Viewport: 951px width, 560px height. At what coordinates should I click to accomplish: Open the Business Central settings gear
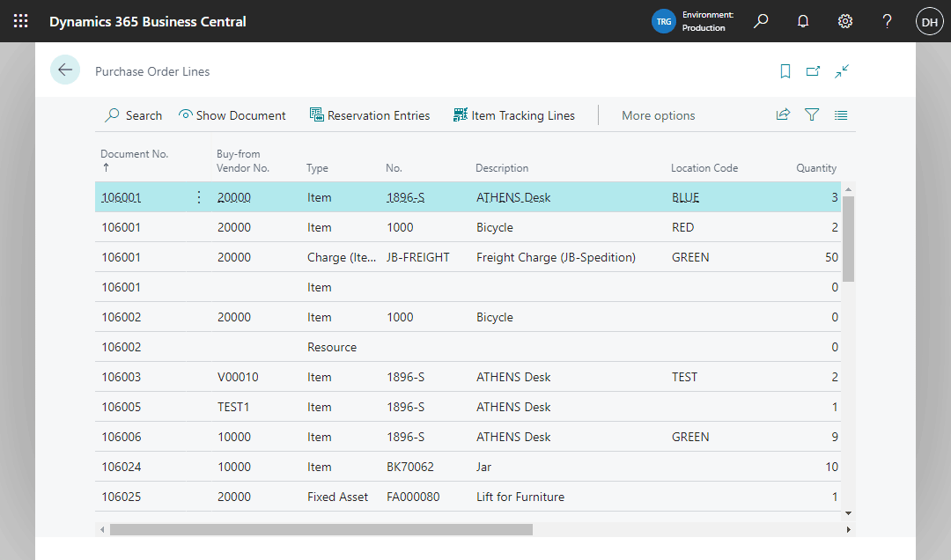click(844, 20)
